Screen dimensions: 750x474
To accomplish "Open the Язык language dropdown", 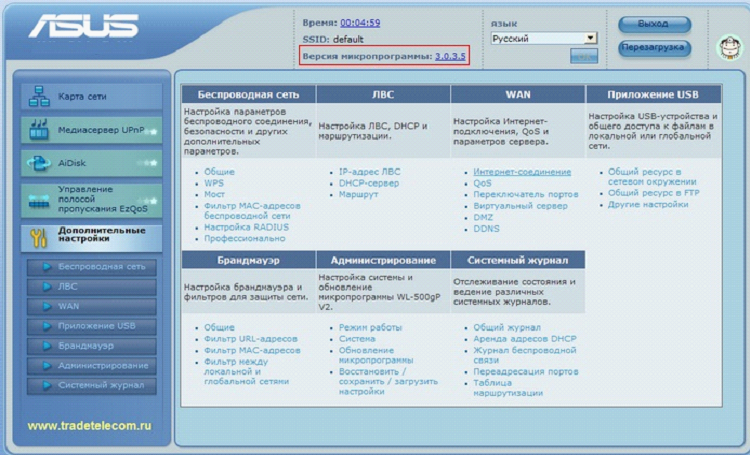I will click(543, 38).
